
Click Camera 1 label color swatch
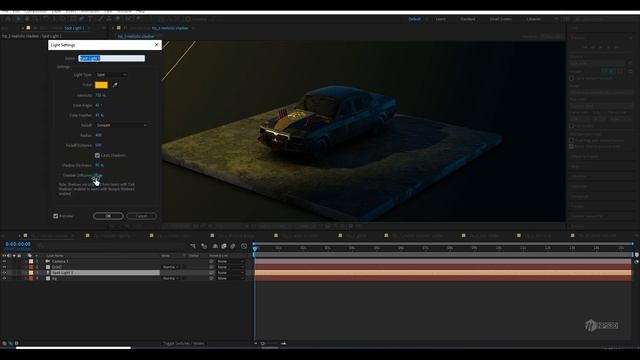tap(31, 261)
